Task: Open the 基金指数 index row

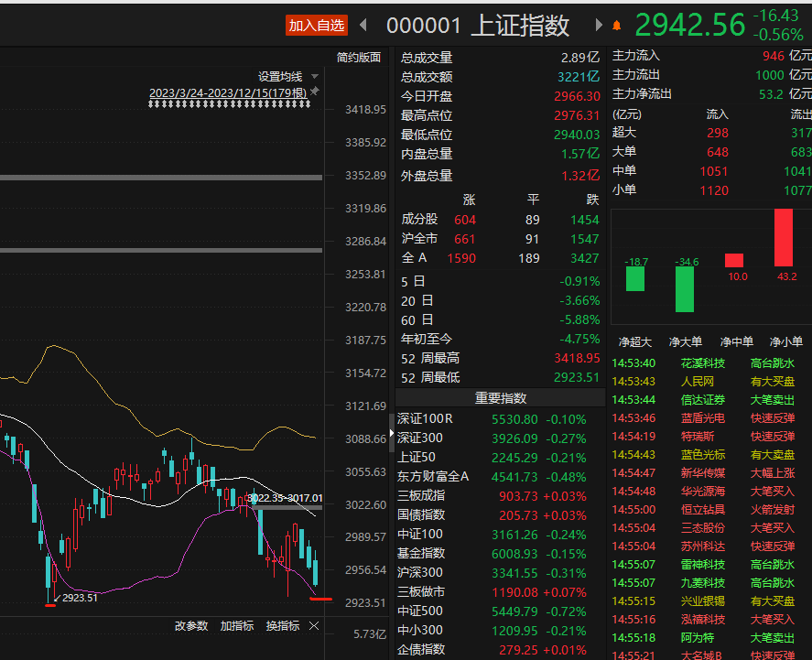Action: 500,554
